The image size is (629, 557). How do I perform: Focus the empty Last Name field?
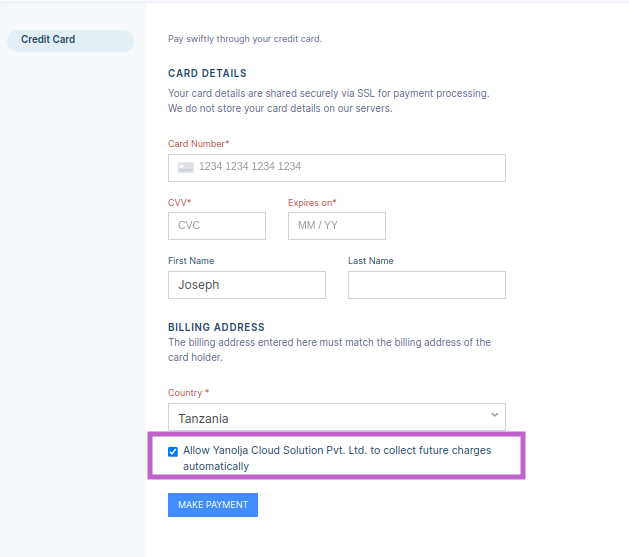click(426, 285)
